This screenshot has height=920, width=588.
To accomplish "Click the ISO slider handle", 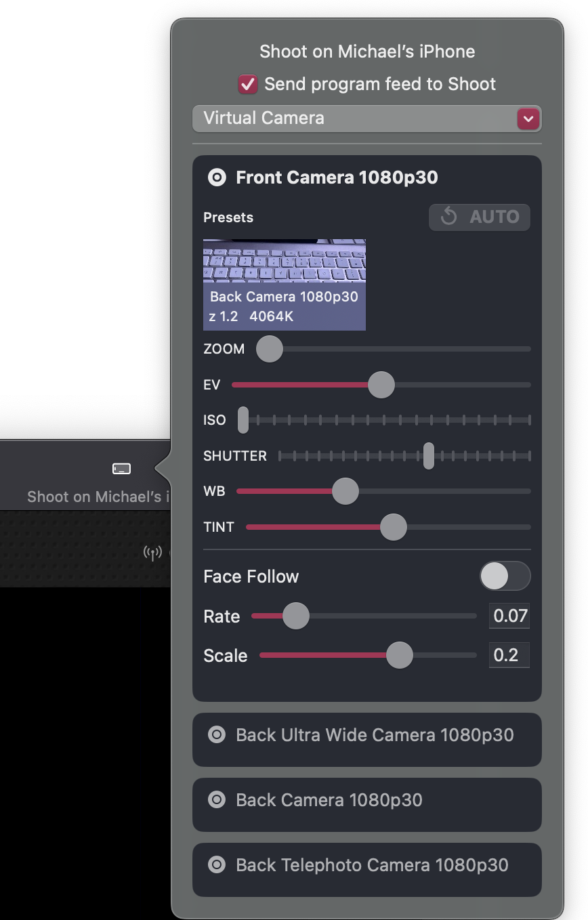I will [243, 420].
